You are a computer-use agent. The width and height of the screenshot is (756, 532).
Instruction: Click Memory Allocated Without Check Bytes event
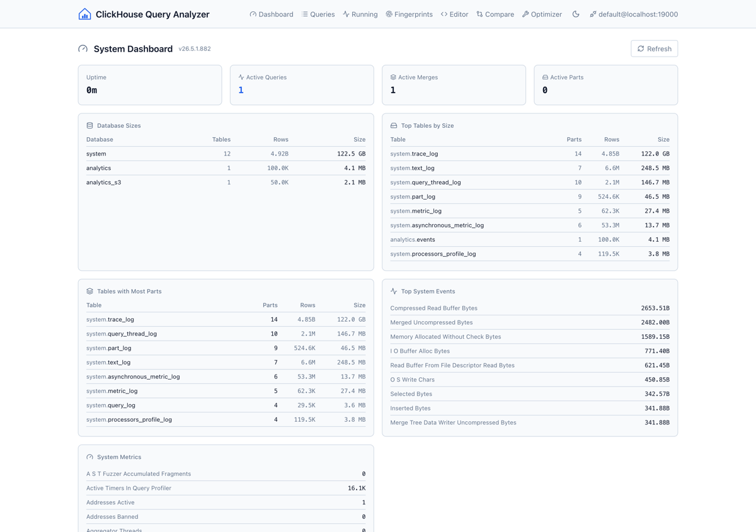[x=530, y=337]
